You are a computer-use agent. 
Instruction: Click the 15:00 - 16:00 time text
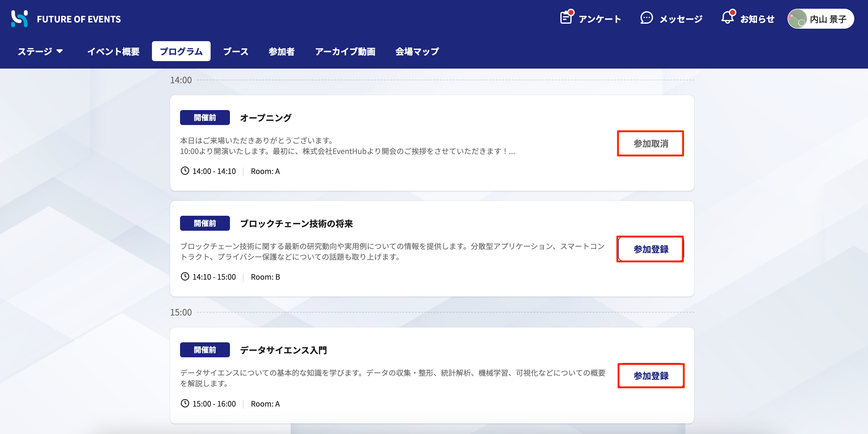tap(214, 404)
